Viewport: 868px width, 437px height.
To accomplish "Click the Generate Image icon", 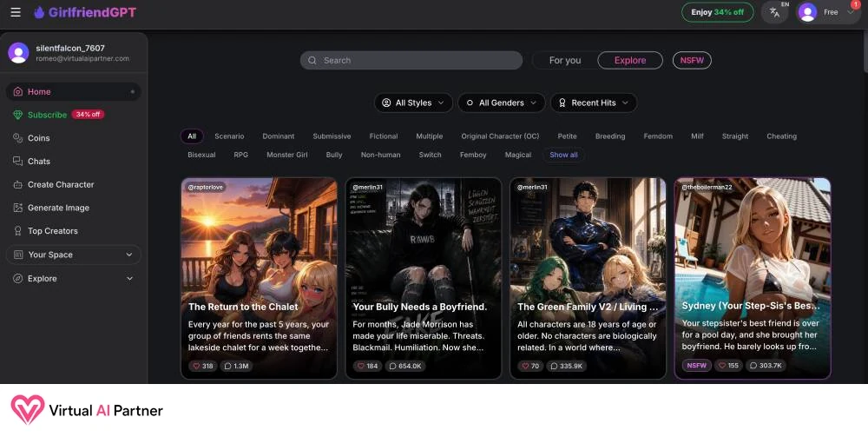I will coord(17,208).
